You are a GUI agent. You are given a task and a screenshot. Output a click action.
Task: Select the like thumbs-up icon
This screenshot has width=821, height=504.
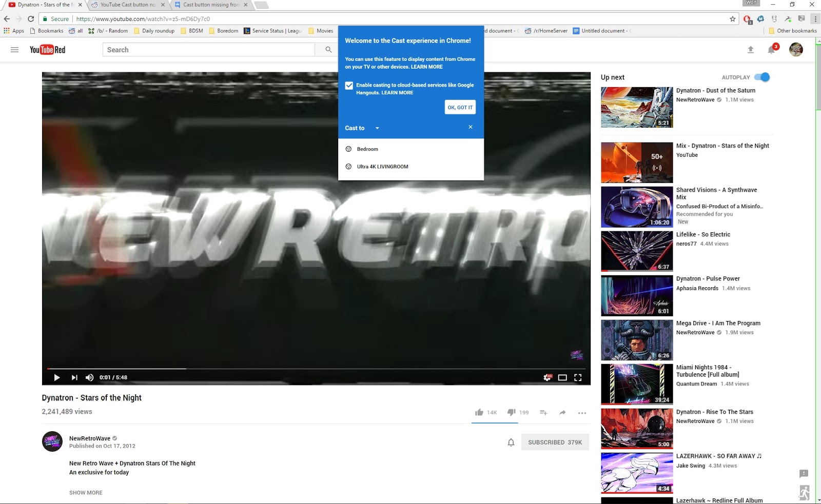tap(479, 412)
